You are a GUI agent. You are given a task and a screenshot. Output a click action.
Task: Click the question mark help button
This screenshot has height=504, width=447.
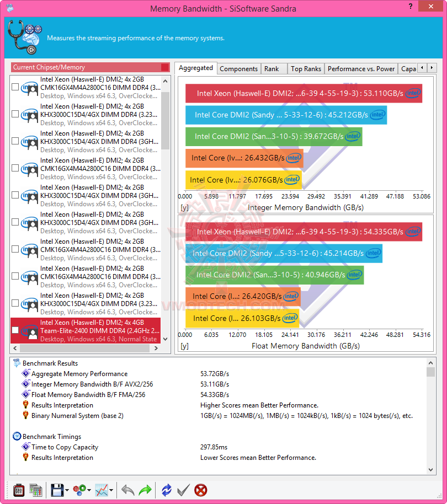tap(411, 6)
